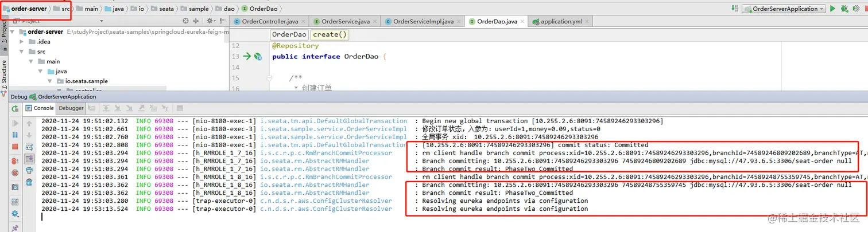Click the Restore Layout icon

coord(15,201)
